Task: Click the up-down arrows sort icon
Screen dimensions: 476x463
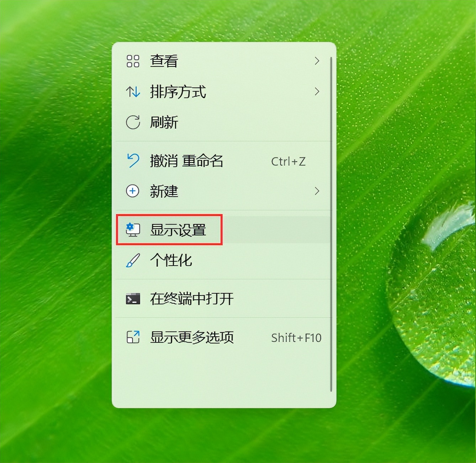Action: pos(133,92)
